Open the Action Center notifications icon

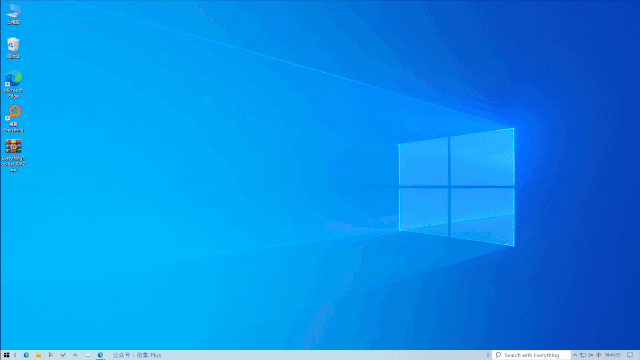pyautogui.click(x=630, y=355)
